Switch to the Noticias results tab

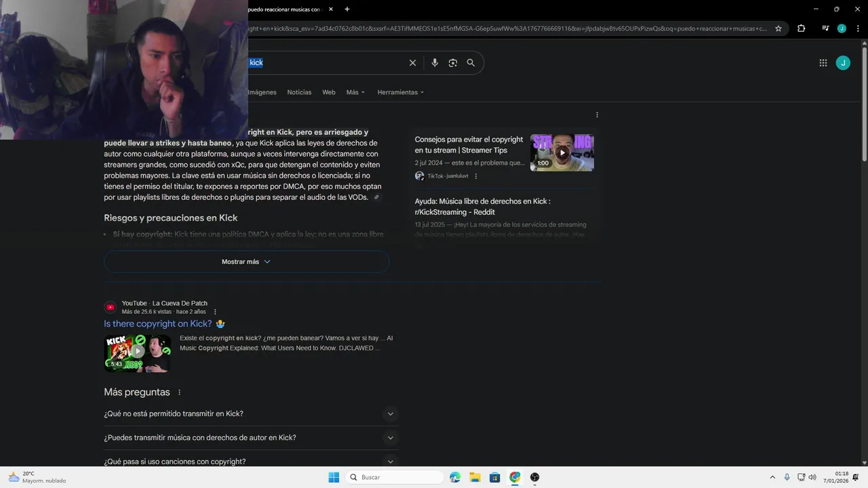click(299, 92)
